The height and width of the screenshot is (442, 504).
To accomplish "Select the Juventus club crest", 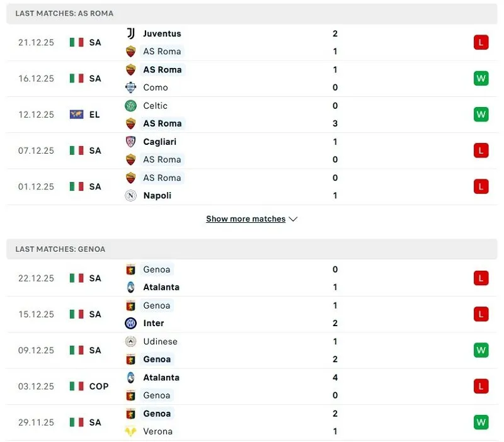I will coord(130,33).
